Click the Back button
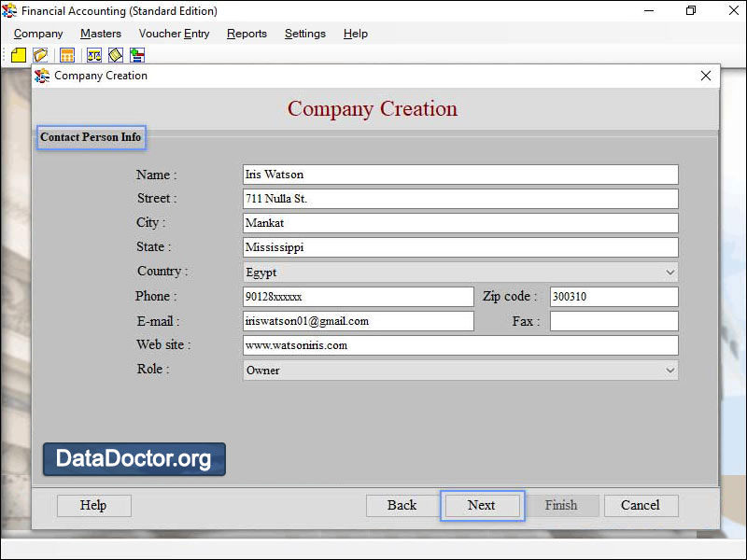Screen dimensions: 747x560 [x=402, y=505]
